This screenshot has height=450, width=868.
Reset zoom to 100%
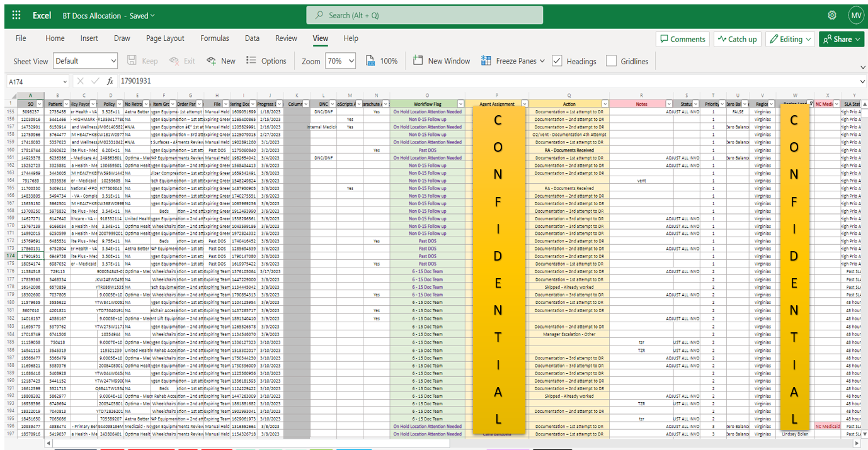pos(382,61)
